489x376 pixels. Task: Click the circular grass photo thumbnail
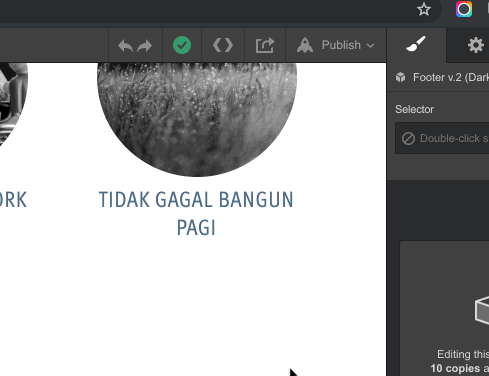click(x=197, y=120)
